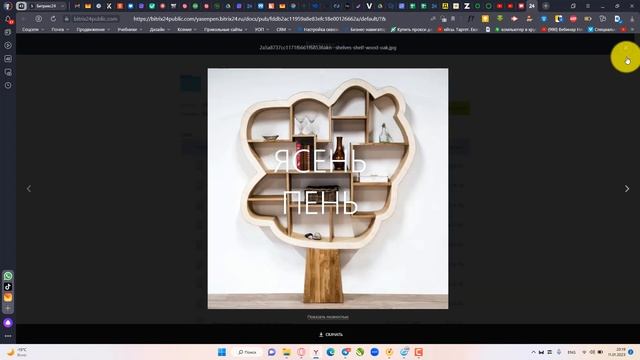Open the orange mail icon in sidebar

[8, 297]
